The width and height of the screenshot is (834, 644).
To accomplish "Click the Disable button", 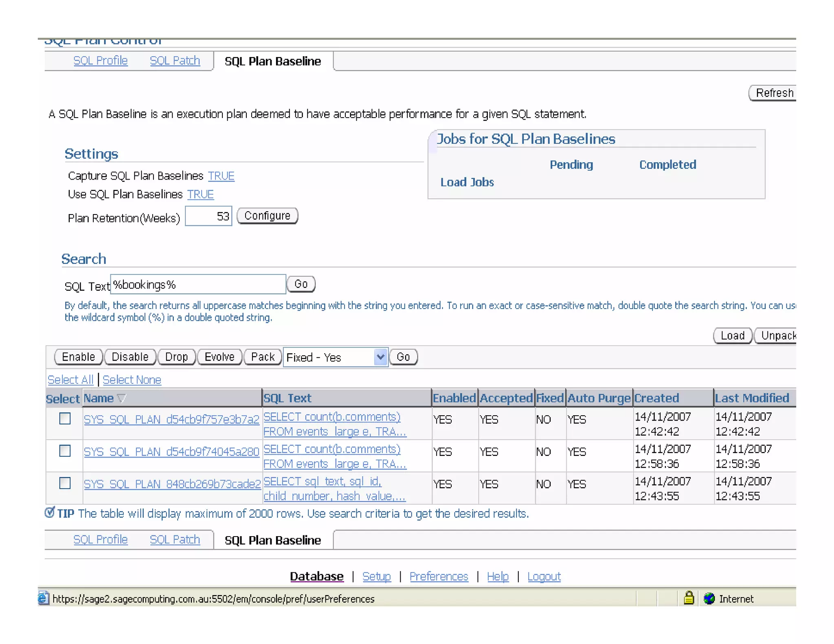I will [130, 357].
